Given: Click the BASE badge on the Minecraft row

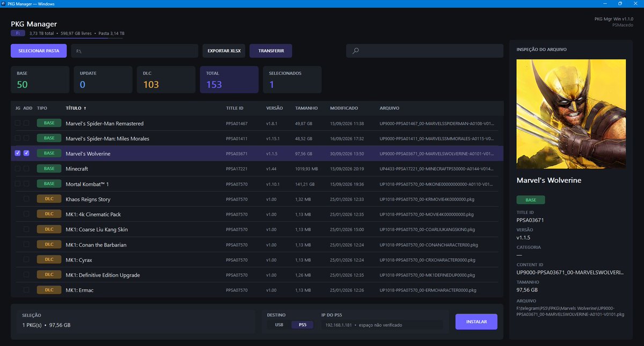Looking at the screenshot, I should [x=49, y=168].
